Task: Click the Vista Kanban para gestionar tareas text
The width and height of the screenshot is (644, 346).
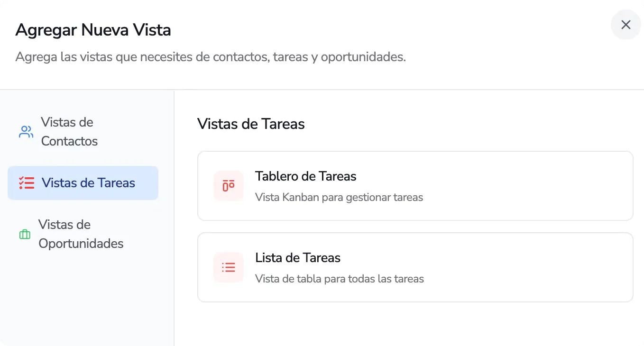Action: point(339,197)
